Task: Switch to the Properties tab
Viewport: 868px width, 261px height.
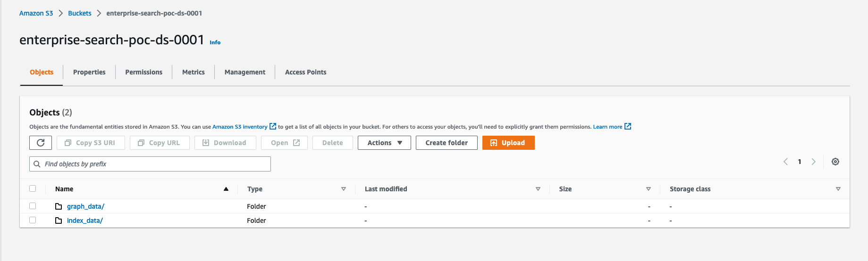Action: pyautogui.click(x=89, y=72)
